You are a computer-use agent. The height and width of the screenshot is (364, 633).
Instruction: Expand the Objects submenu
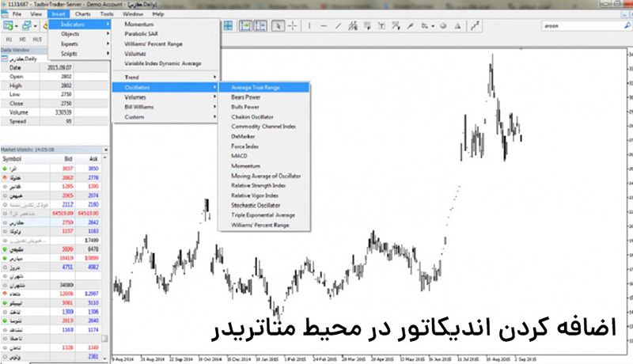tap(80, 34)
